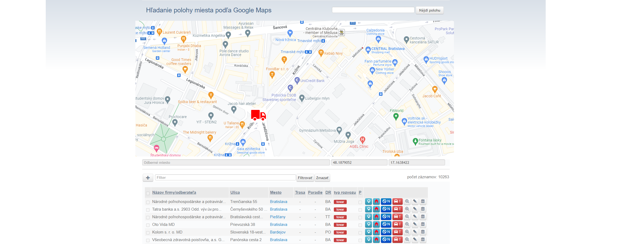Click the plus button to add new record
The image size is (644, 244).
pos(148,178)
